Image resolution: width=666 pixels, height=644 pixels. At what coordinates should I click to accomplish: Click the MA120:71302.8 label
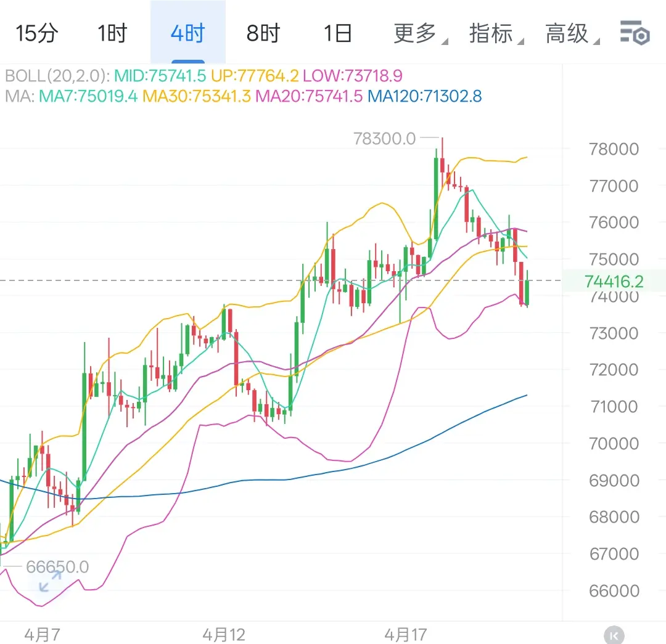pyautogui.click(x=425, y=96)
